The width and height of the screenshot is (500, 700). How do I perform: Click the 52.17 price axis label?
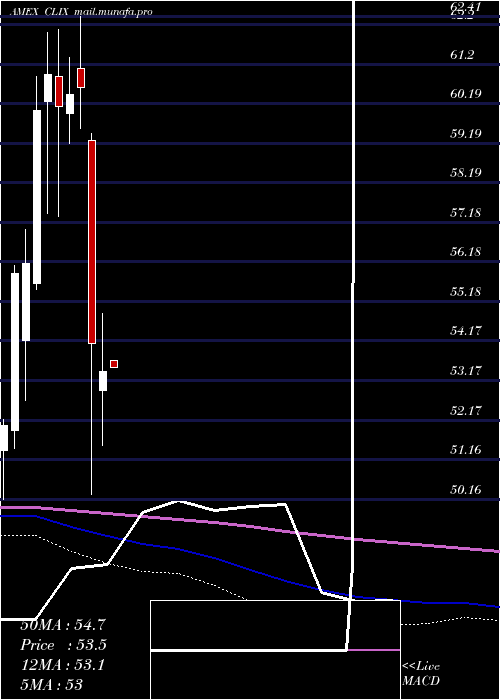coord(467,410)
